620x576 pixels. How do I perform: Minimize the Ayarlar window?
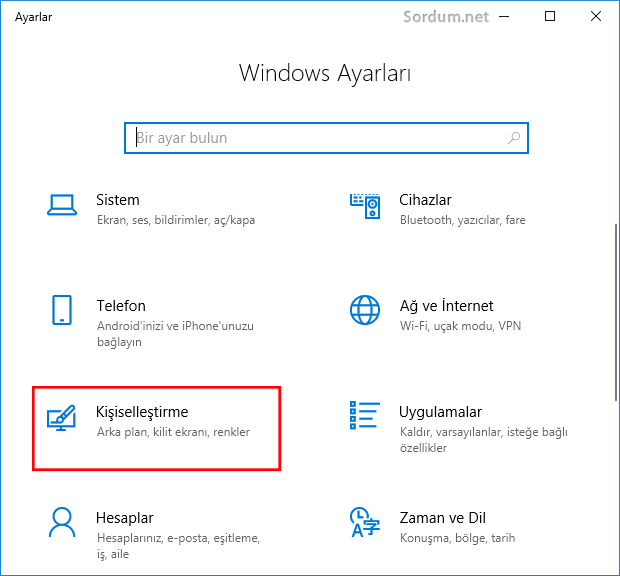[504, 17]
